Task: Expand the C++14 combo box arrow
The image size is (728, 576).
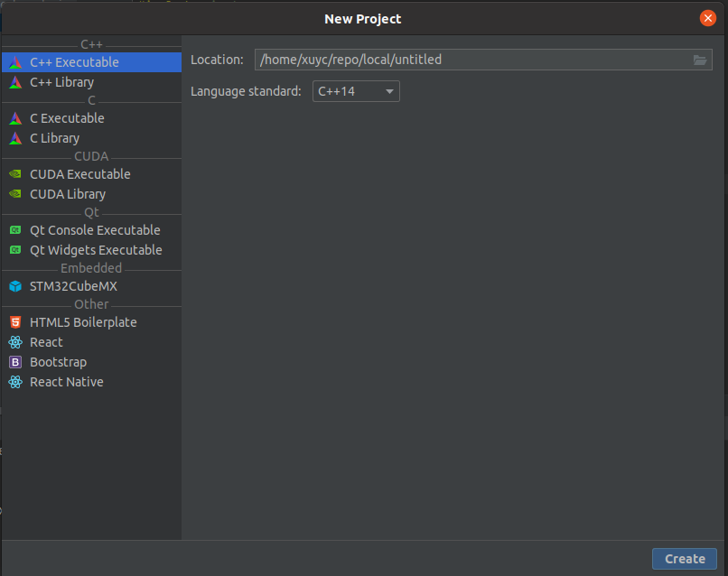Action: click(x=389, y=90)
